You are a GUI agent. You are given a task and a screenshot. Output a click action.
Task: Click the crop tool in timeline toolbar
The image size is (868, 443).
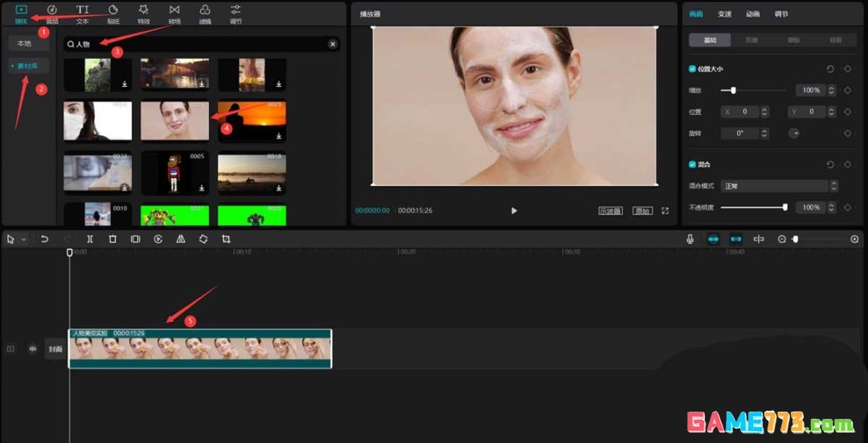pyautogui.click(x=226, y=240)
